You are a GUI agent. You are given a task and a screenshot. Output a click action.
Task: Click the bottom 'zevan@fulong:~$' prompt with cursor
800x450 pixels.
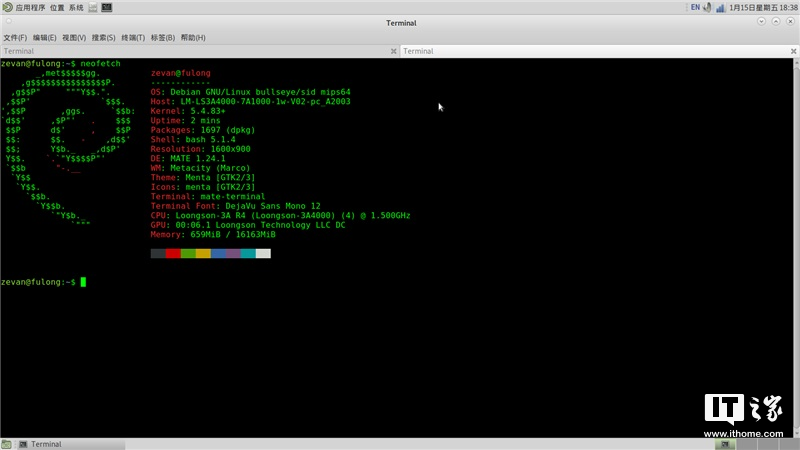coord(43,282)
